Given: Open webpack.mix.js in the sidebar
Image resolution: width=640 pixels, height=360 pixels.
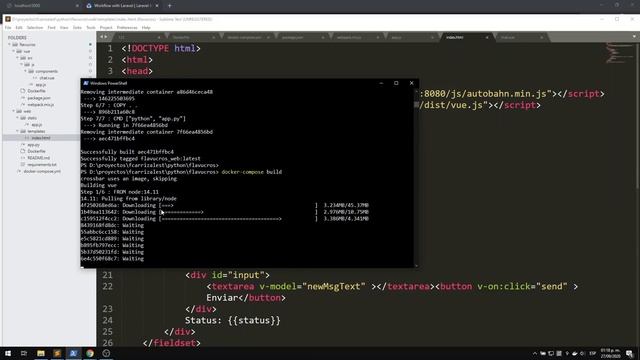Looking at the screenshot, I should [40, 104].
